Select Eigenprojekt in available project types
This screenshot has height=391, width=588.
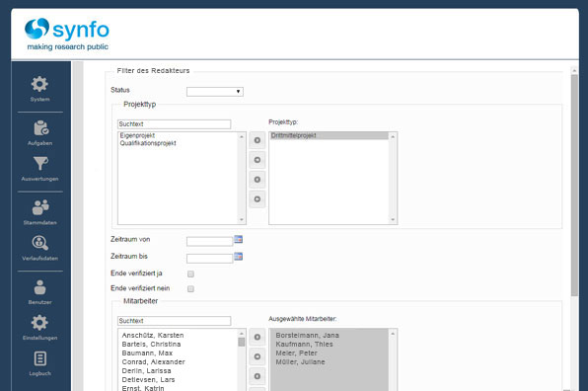[137, 135]
